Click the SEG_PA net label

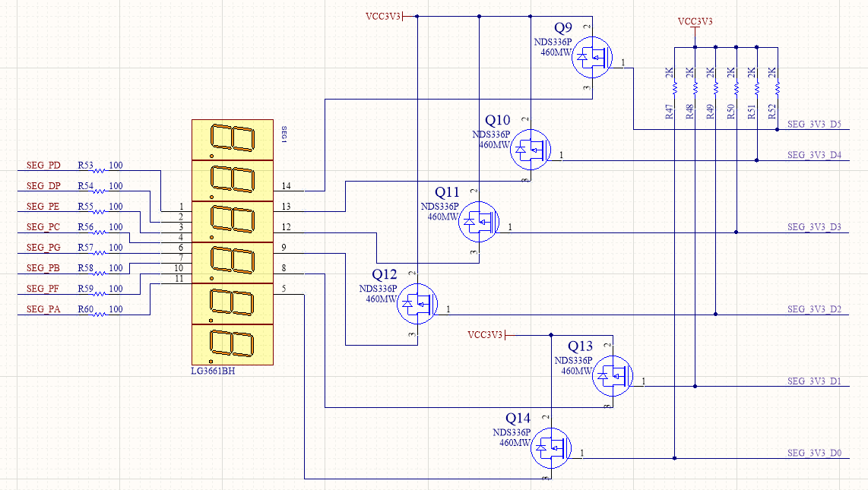point(43,309)
